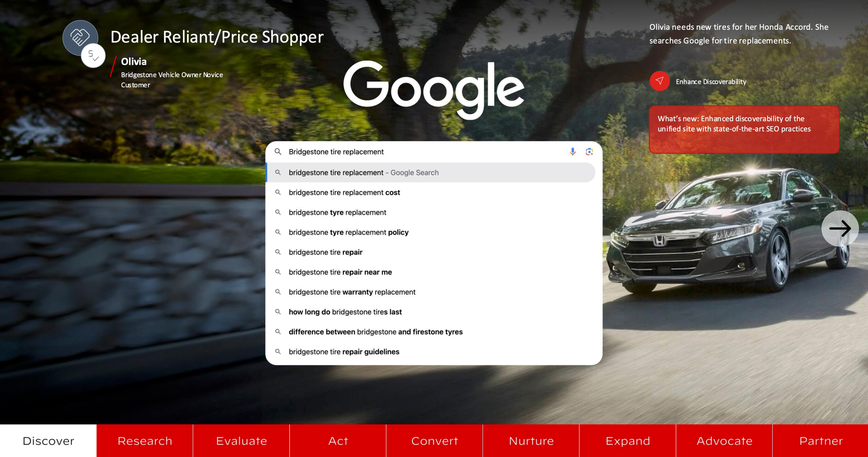
Task: Click magnifier icon beside 'tire repair near me'
Action: [278, 272]
